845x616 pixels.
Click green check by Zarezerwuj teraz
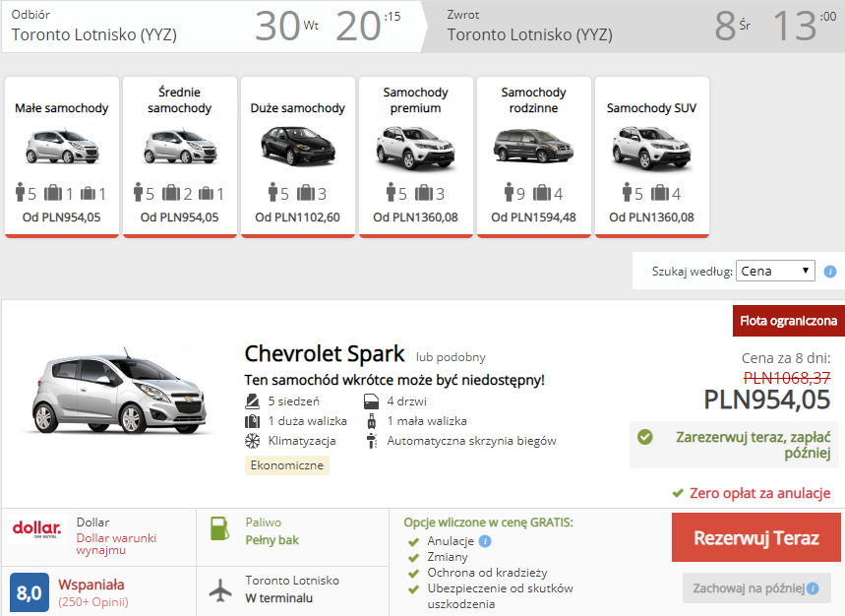pos(644,437)
